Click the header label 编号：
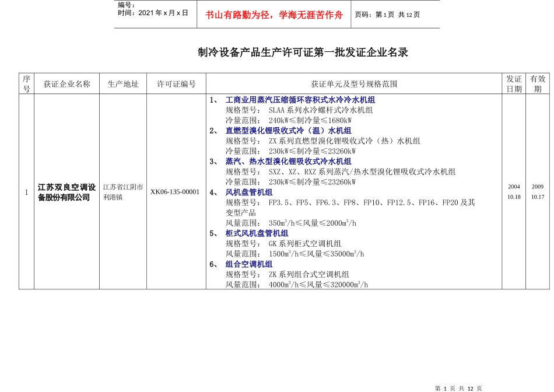Viewport: 554px width, 392px height. [x=127, y=5]
